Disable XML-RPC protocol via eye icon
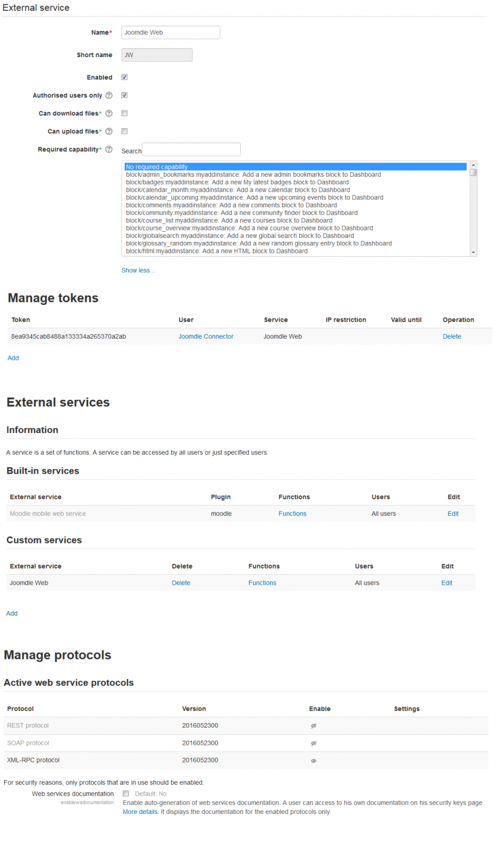 [x=313, y=761]
